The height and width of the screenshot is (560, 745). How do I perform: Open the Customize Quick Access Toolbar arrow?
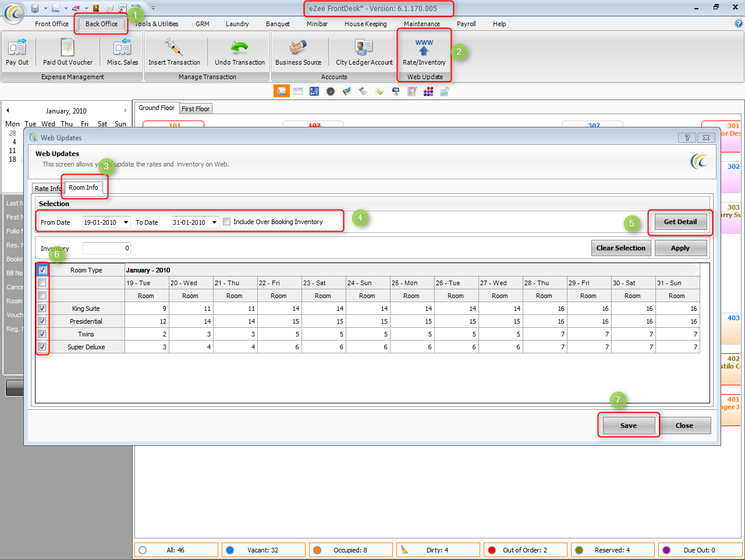(x=153, y=8)
